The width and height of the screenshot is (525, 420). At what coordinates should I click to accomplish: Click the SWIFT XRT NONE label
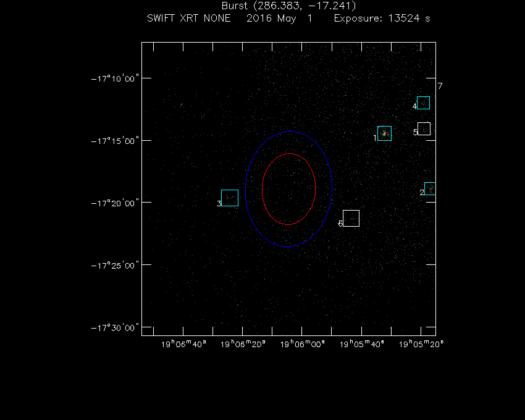189,18
